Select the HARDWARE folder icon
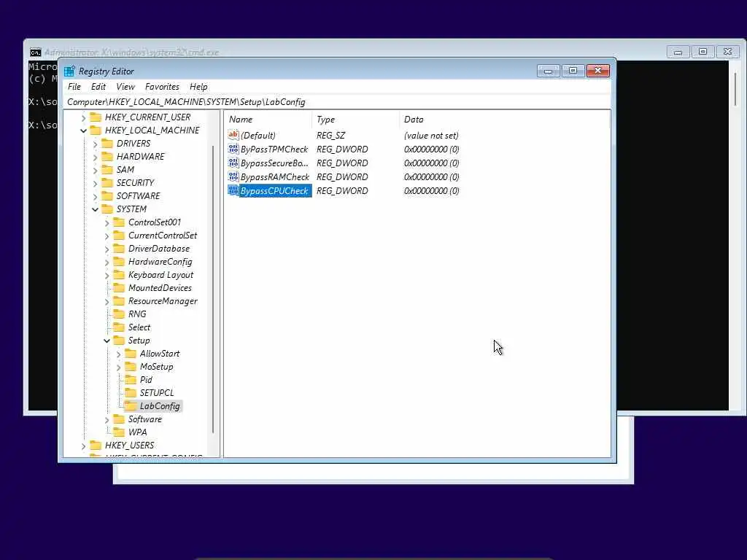Image resolution: width=747 pixels, height=560 pixels. (107, 156)
